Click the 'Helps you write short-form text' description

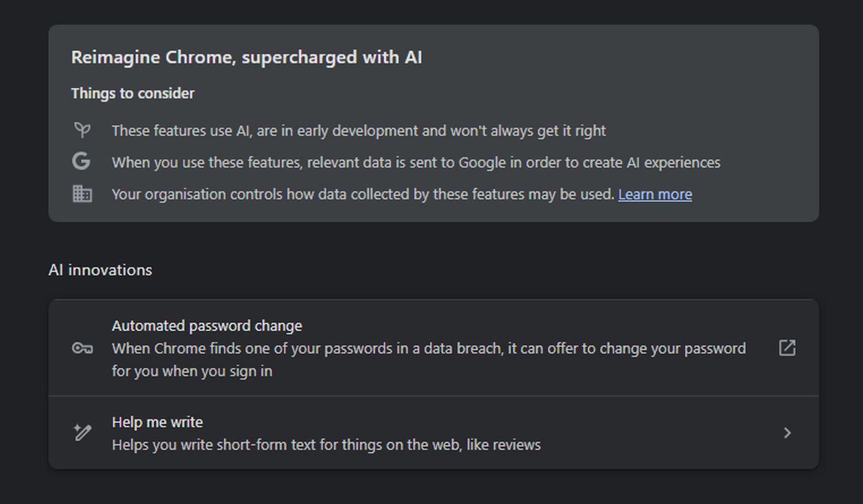tap(326, 445)
